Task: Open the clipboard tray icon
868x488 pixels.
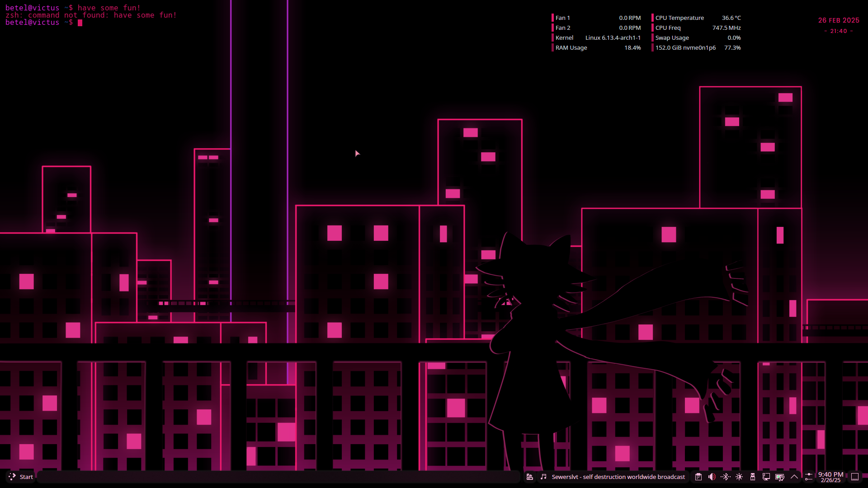Action: 698,477
